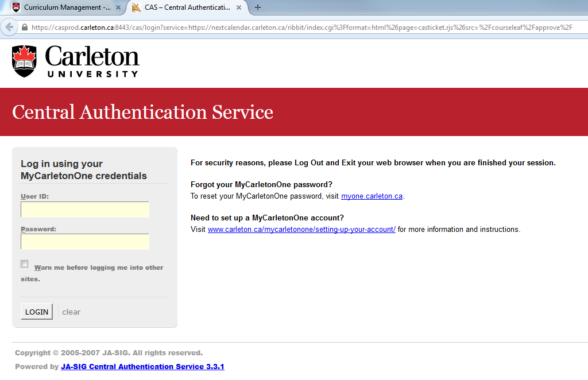The image size is (588, 380).
Task: Open the myone.carleton.ca password reset link
Action: [x=372, y=196]
